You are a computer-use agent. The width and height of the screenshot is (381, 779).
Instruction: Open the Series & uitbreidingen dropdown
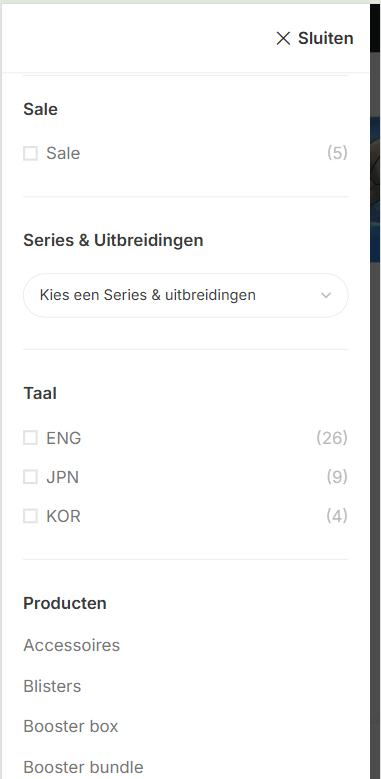click(x=186, y=295)
